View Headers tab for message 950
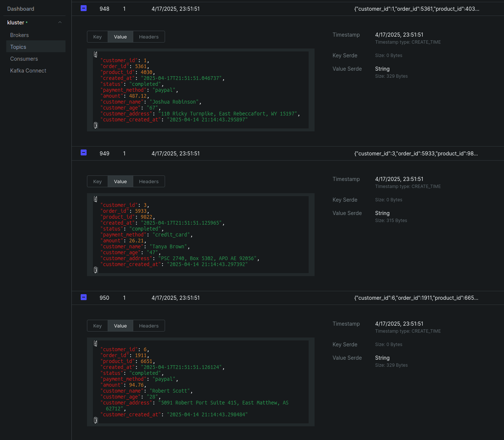Viewport: 504px width, 440px height. 149,326
